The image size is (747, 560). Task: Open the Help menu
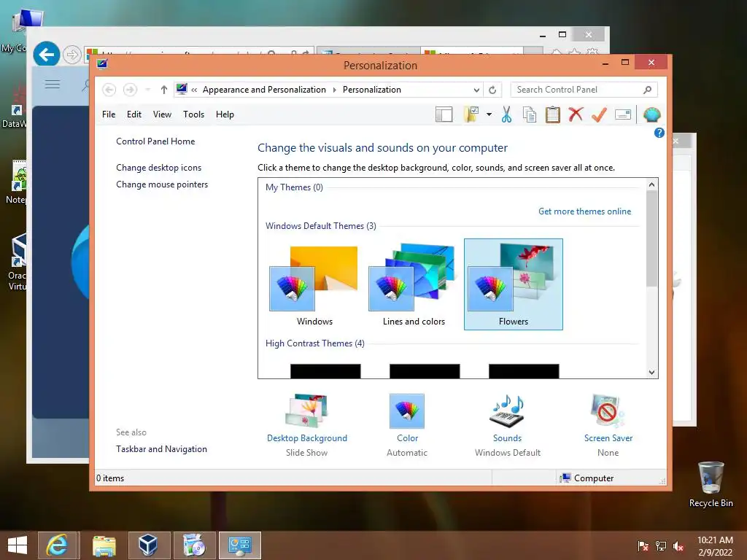tap(225, 114)
